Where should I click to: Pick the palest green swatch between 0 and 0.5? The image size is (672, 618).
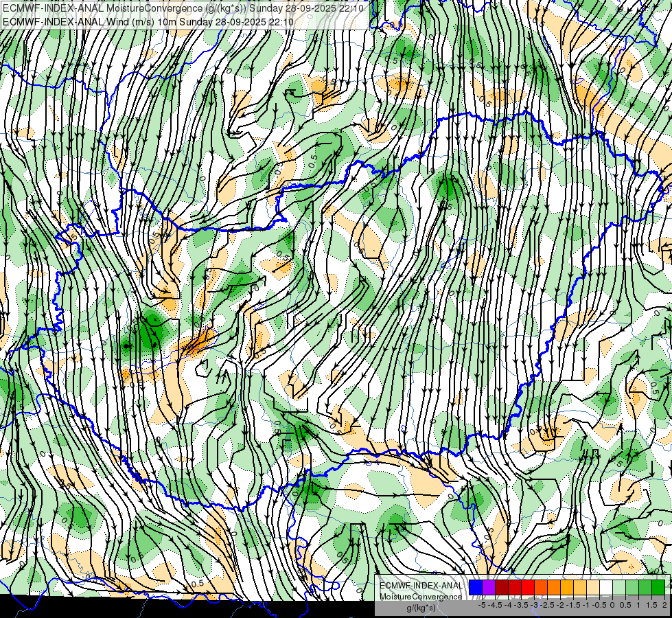(619, 588)
